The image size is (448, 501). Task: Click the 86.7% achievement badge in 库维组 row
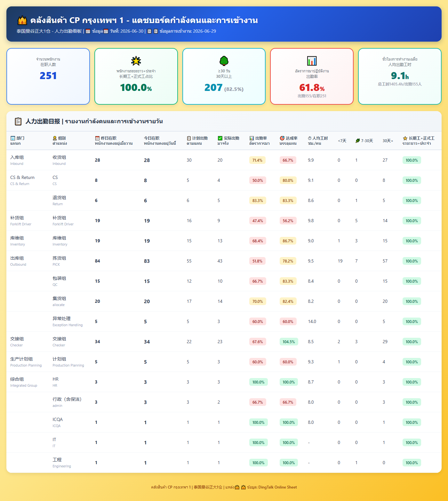(288, 241)
